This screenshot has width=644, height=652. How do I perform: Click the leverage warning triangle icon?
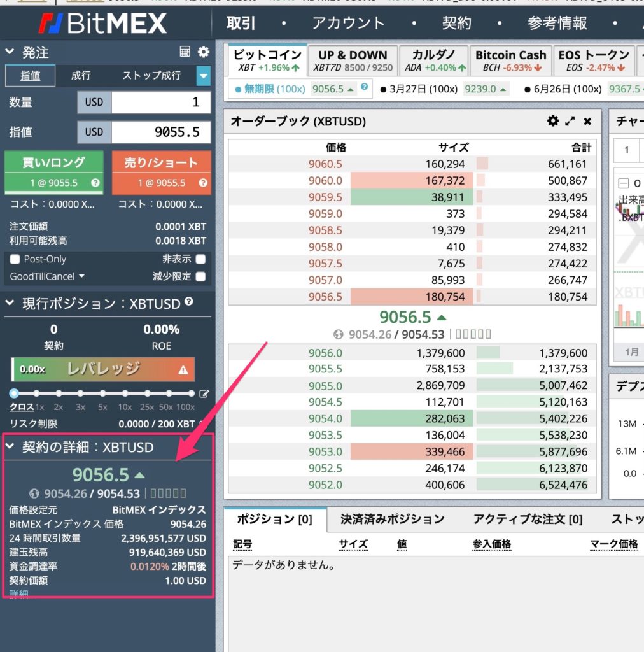[183, 369]
